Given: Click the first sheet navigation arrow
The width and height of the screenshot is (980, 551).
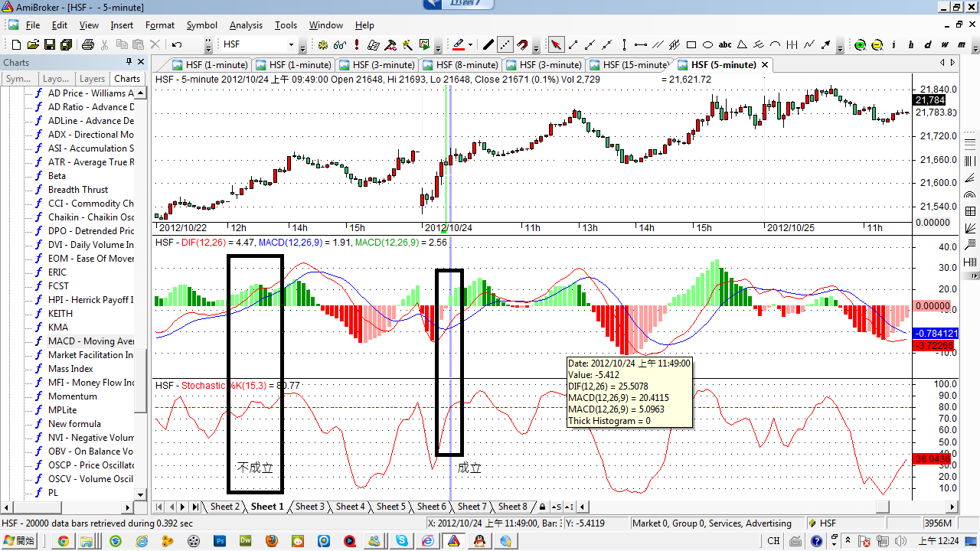Looking at the screenshot, I should point(160,507).
